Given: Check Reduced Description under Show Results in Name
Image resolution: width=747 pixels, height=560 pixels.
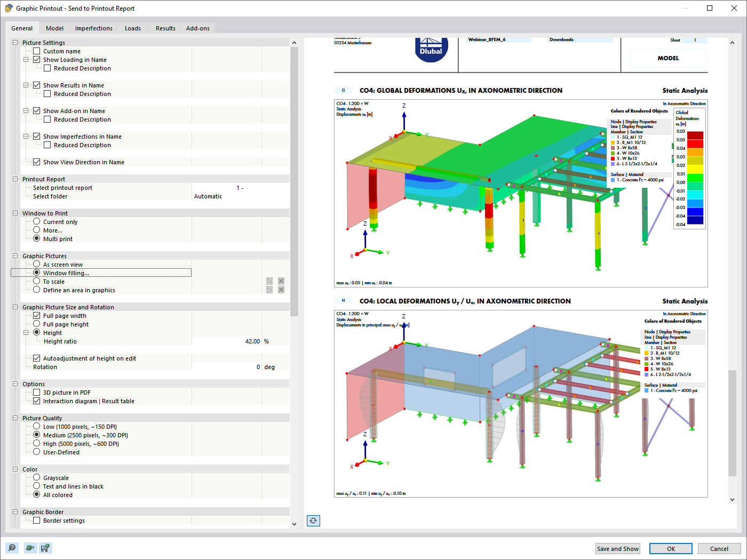Looking at the screenshot, I should 47,94.
